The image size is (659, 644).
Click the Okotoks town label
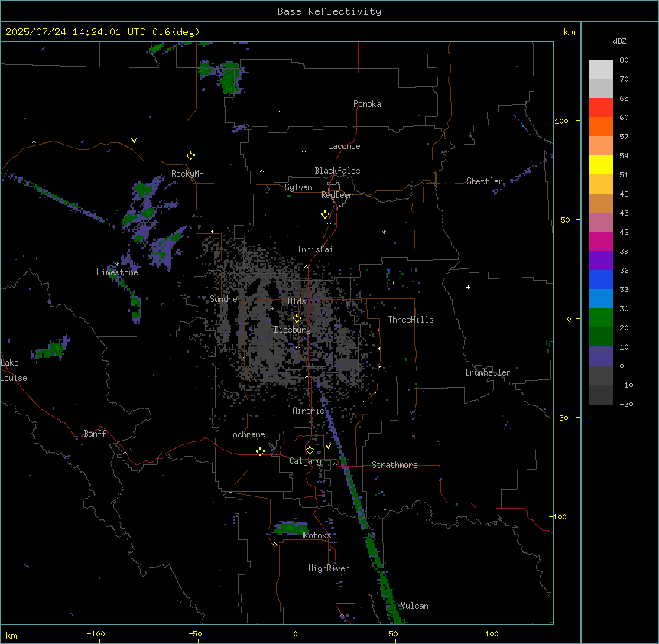[315, 535]
